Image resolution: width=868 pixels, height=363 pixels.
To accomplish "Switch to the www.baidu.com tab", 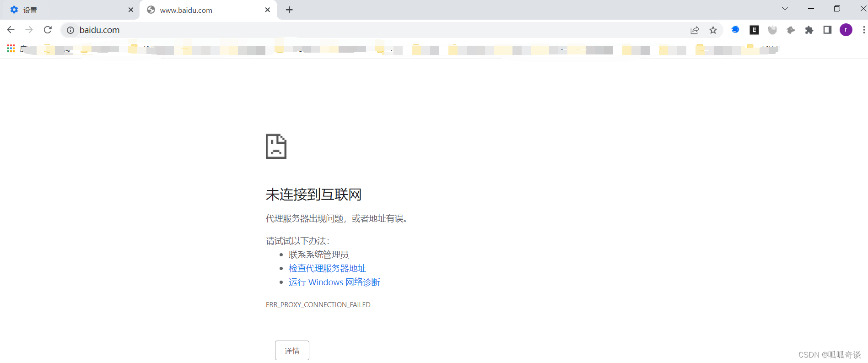I will (208, 10).
